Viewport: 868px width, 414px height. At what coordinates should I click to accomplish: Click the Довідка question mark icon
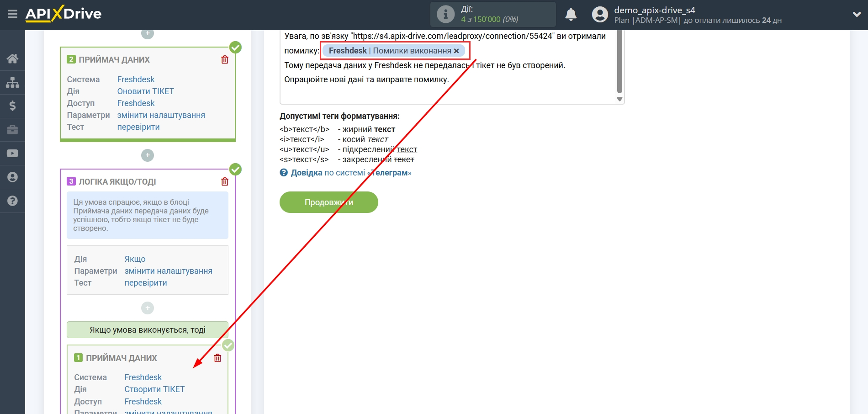tap(284, 173)
